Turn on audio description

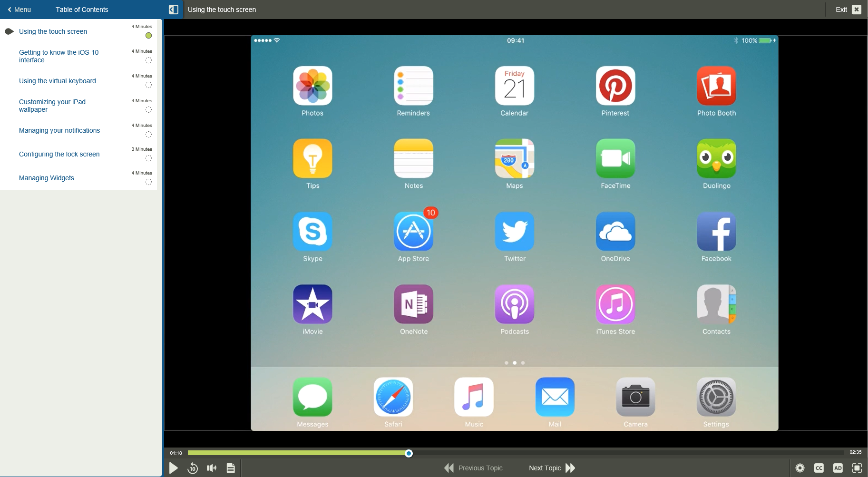pos(839,468)
